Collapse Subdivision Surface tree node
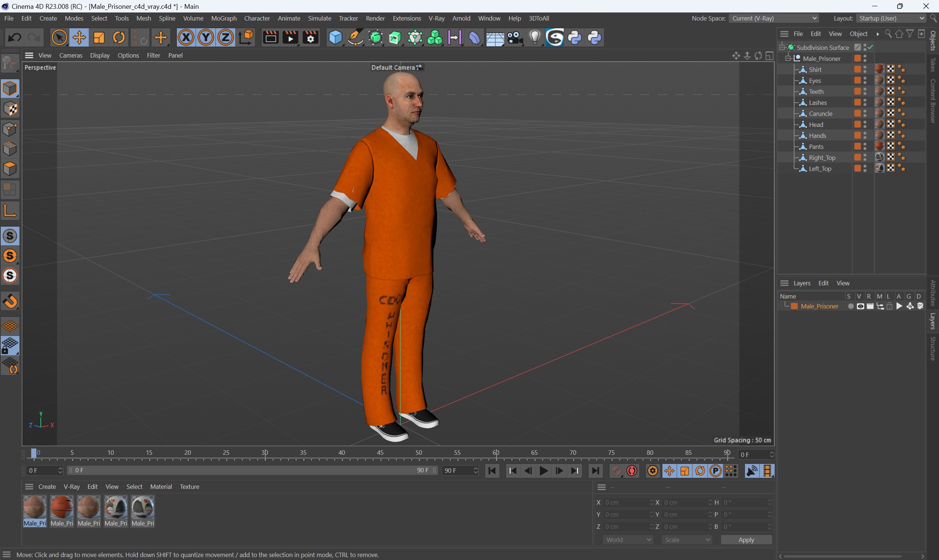This screenshot has height=560, width=939. tap(782, 47)
